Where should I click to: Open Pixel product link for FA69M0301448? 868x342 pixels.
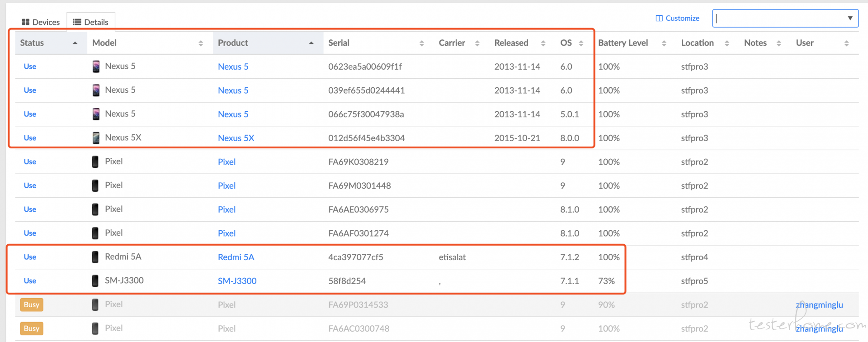click(227, 186)
